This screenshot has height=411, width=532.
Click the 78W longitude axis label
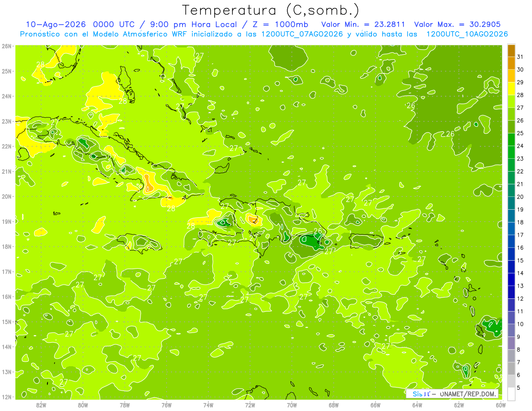(x=125, y=405)
